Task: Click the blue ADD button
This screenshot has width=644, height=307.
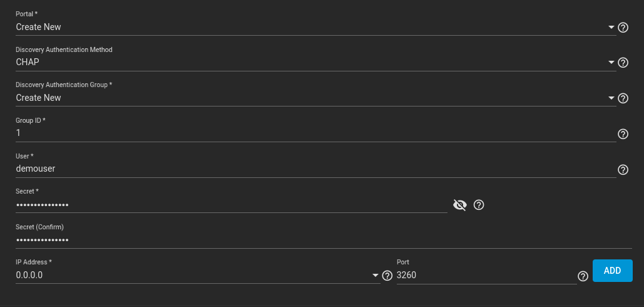Action: [x=612, y=271]
